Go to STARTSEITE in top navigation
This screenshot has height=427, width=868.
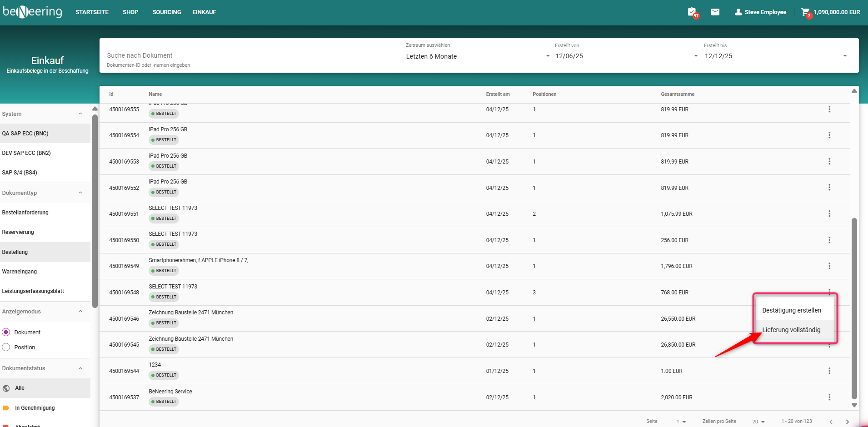92,12
